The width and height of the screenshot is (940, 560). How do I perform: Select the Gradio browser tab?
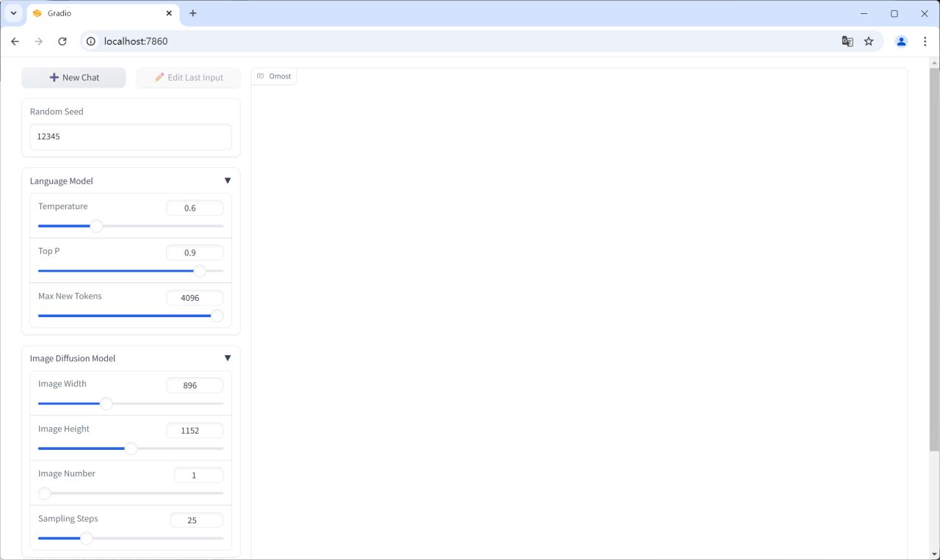click(x=103, y=13)
